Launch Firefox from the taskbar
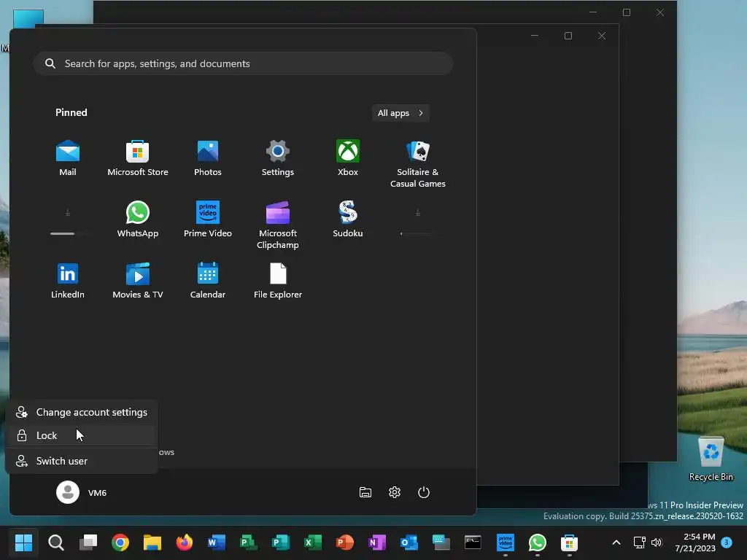 [185, 542]
